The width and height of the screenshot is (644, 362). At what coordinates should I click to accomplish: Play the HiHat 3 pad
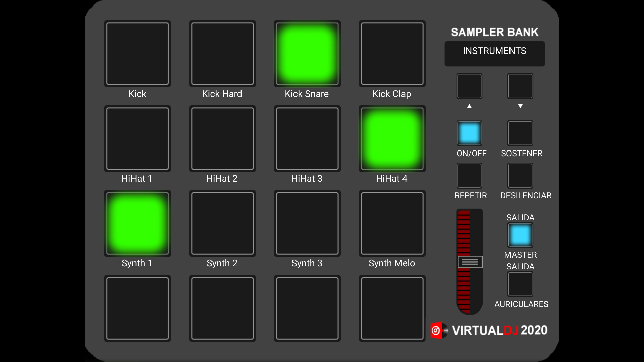point(307,138)
